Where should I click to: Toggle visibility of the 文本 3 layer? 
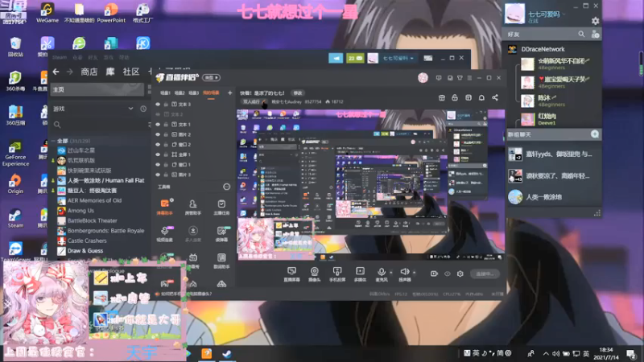point(158,105)
